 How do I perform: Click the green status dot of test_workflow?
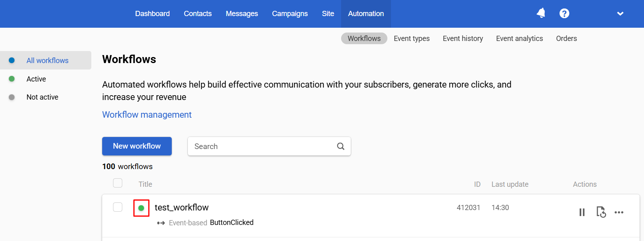click(x=141, y=208)
